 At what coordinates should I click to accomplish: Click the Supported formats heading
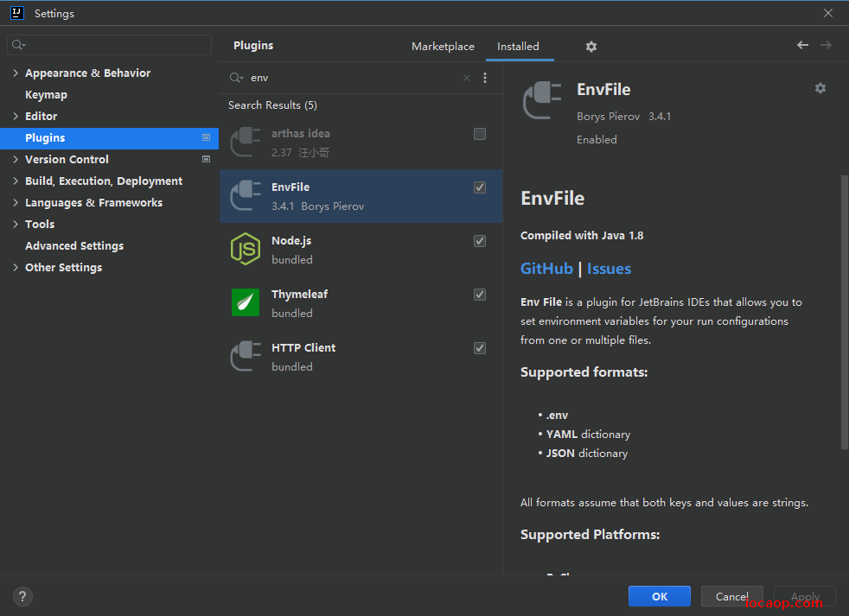coord(584,372)
